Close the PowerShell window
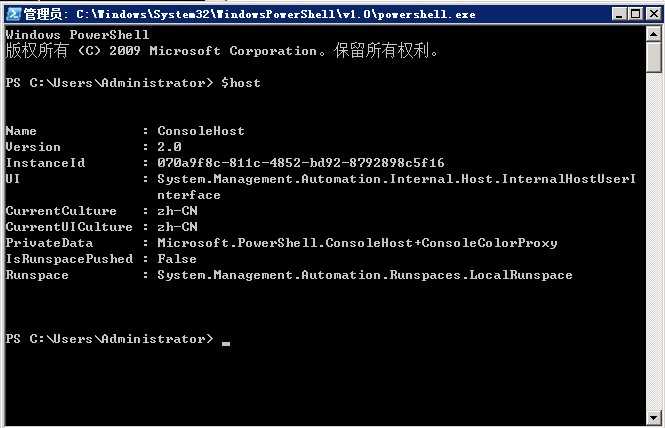Viewport: 665px width, 428px height. pos(654,14)
